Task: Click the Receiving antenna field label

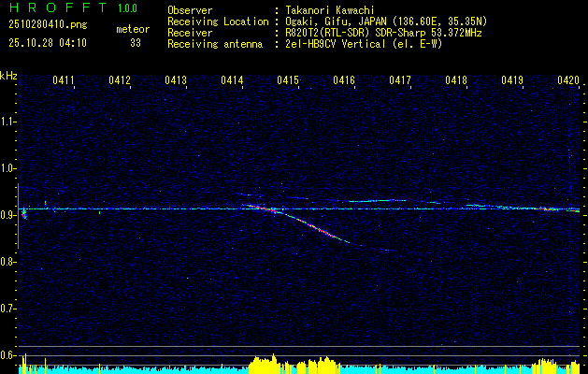Action: pos(215,44)
